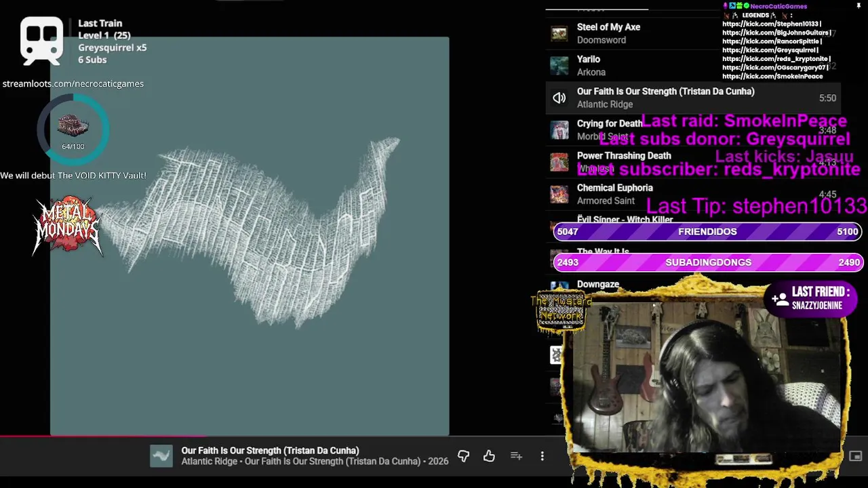Click the speaker icon on now-playing row

pyautogui.click(x=559, y=98)
